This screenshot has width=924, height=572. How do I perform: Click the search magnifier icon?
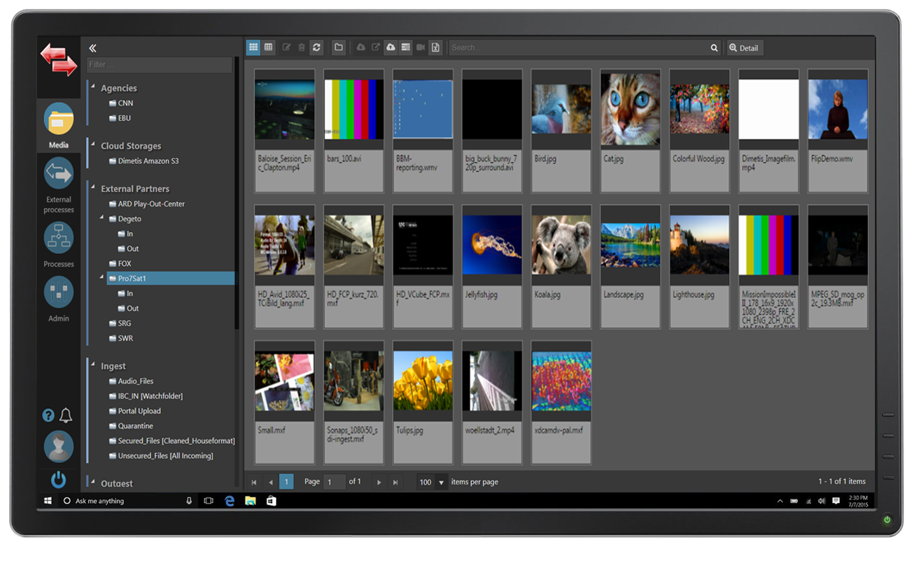click(714, 48)
